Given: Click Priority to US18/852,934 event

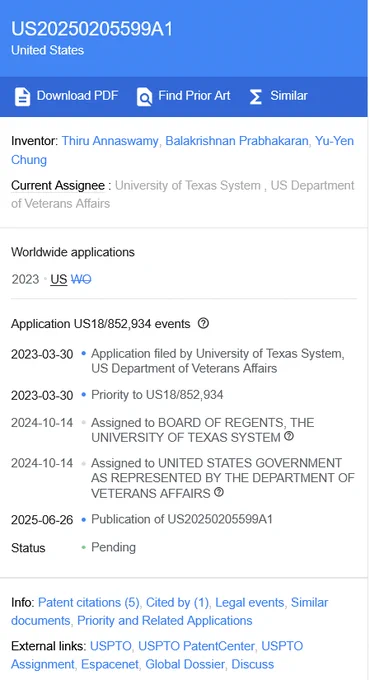Looking at the screenshot, I should click(157, 395).
